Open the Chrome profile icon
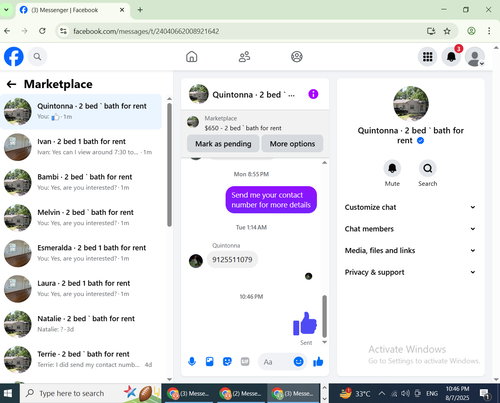The image size is (500, 403). pyautogui.click(x=471, y=31)
